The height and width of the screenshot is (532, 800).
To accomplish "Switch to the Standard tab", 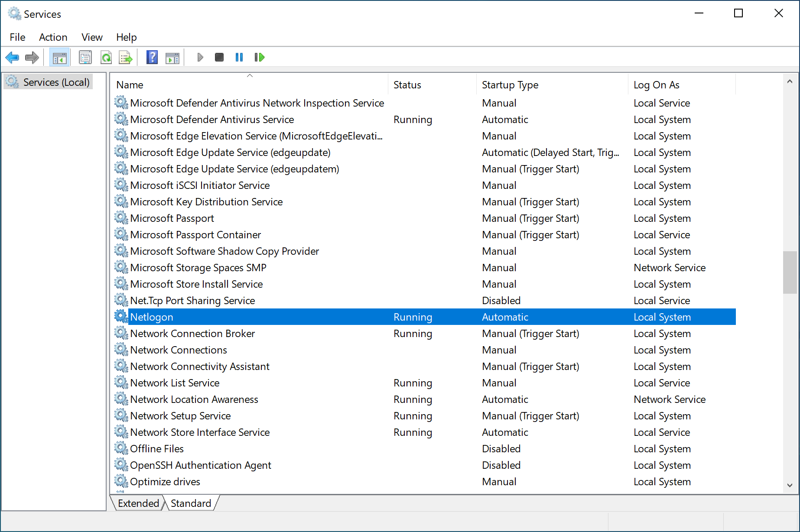I will [191, 503].
